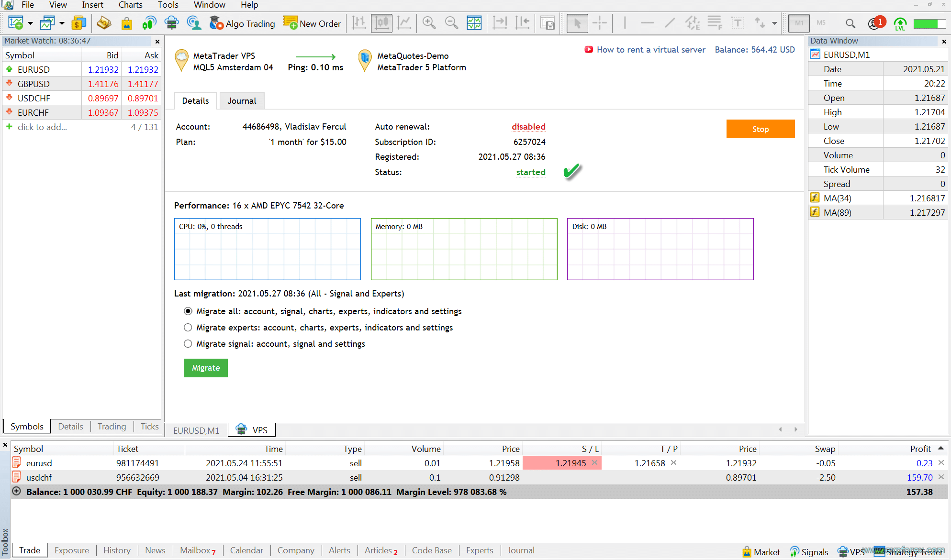Open the Market Watch dollar icon
This screenshot has width=951, height=560.
(78, 23)
